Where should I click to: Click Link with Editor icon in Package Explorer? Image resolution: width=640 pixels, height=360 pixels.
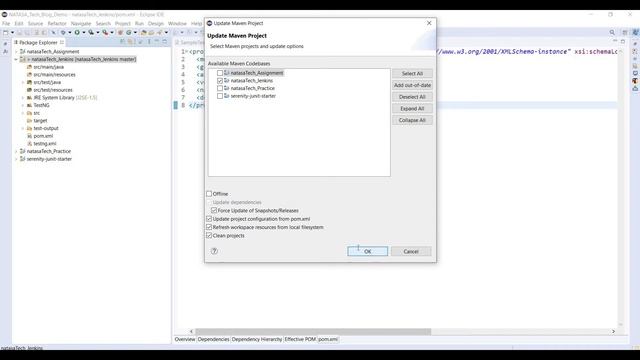(x=131, y=42)
